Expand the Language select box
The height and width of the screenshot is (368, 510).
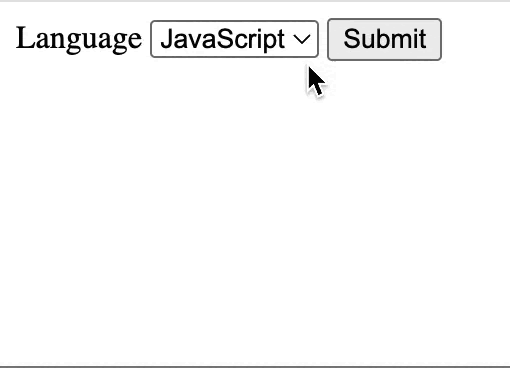(234, 39)
